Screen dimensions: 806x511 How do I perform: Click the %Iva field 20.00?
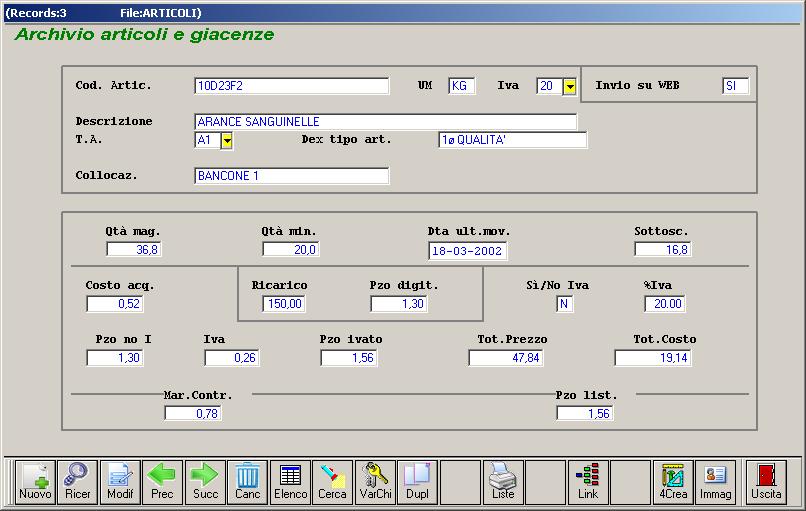click(x=665, y=304)
